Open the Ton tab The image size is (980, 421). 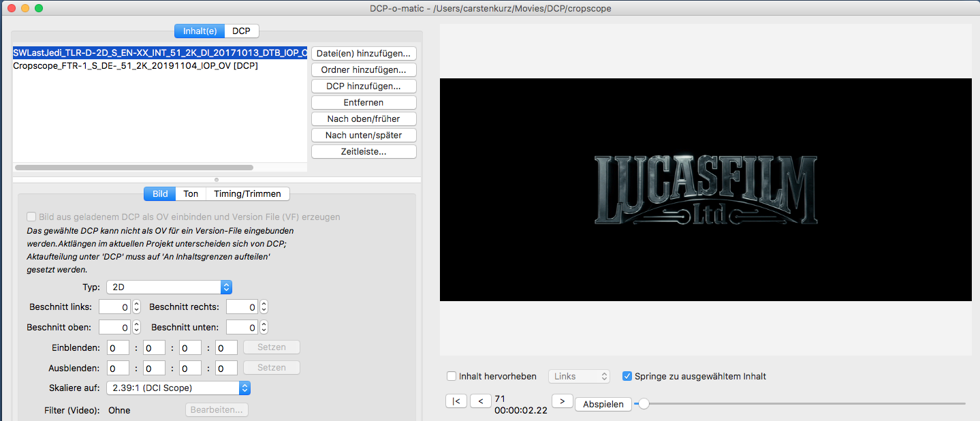(x=191, y=194)
